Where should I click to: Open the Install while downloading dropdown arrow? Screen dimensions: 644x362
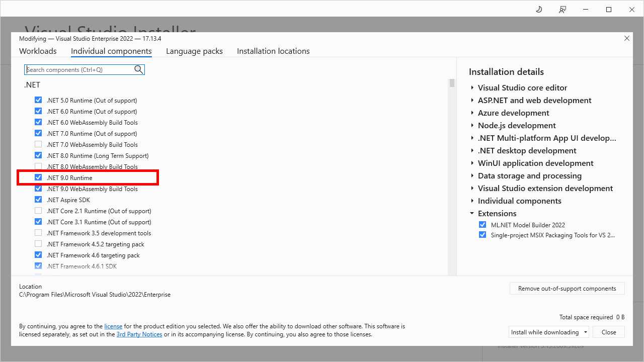tap(586, 332)
